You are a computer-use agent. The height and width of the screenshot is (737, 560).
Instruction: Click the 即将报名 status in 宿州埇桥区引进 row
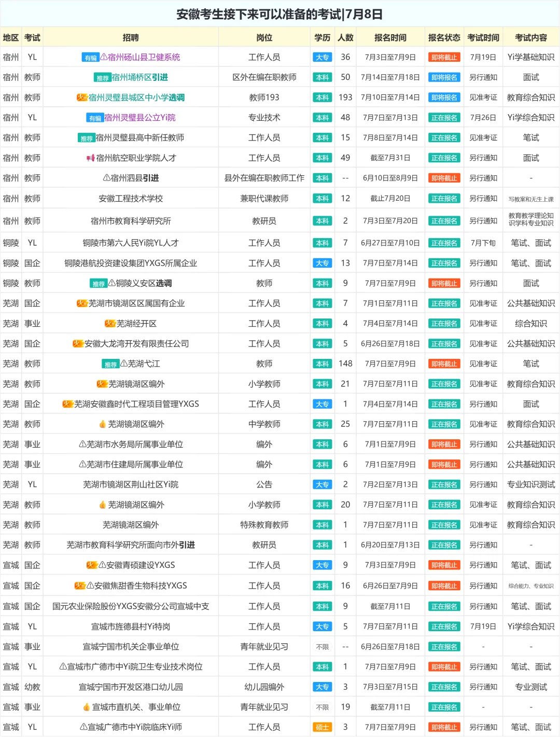click(444, 78)
